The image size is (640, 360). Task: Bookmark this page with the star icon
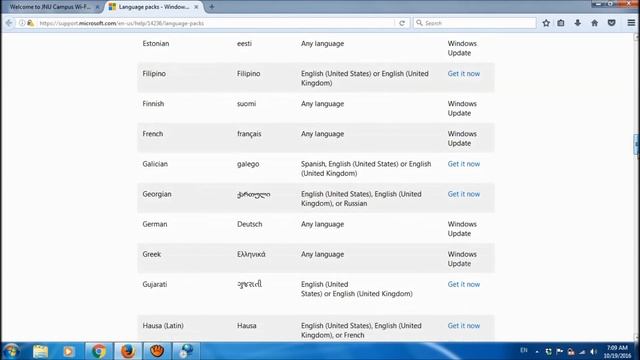click(546, 23)
